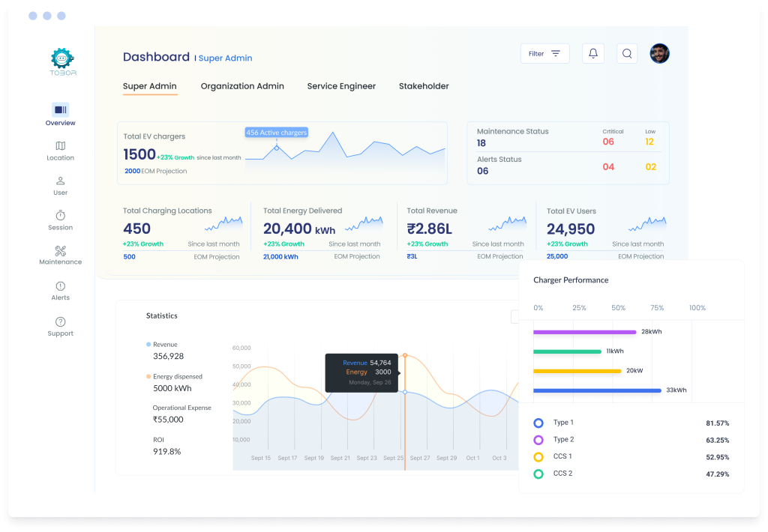Click the Charging Locations sparkline chart
Viewport: 768px width, 532px height.
tap(223, 224)
